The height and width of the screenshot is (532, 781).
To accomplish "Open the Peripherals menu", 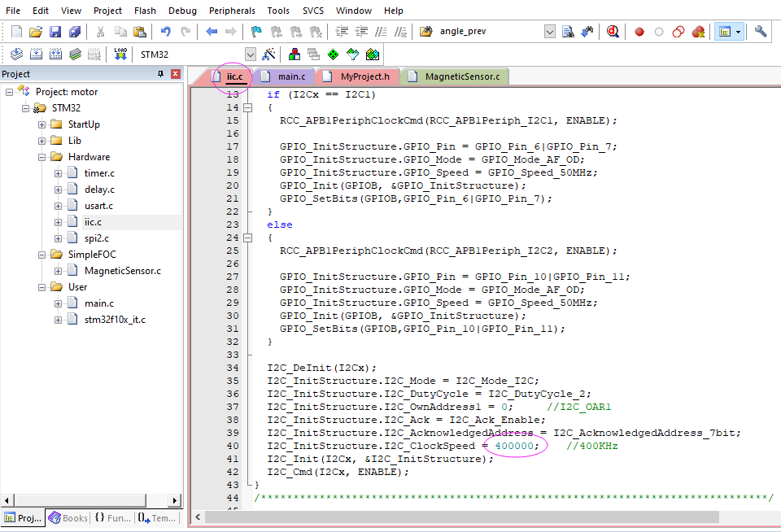I will click(x=232, y=11).
